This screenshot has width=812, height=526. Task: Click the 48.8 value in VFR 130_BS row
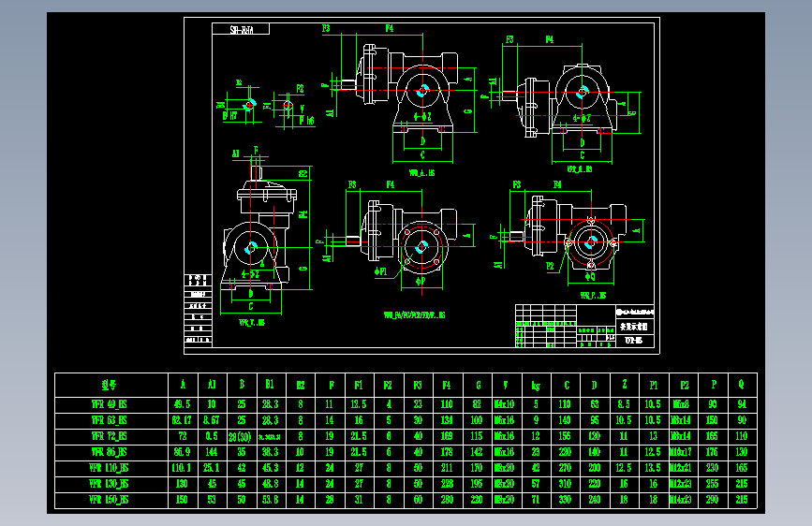(x=271, y=484)
